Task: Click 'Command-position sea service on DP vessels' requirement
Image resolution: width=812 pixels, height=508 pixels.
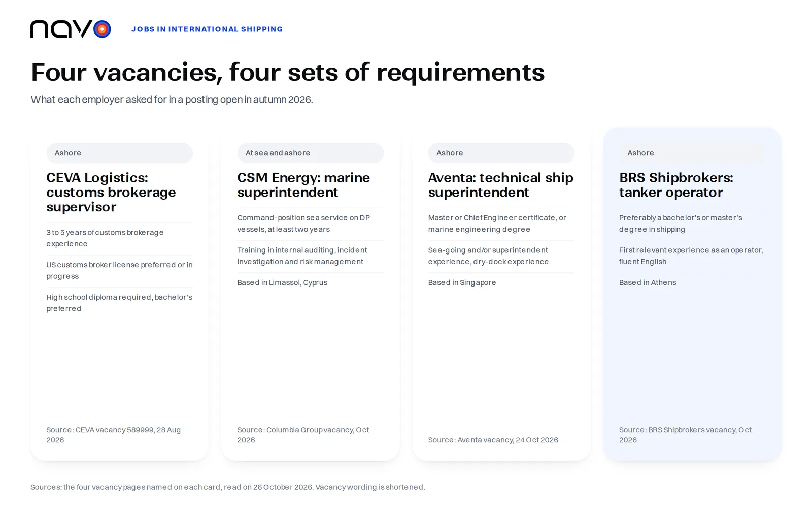Action: pos(303,224)
